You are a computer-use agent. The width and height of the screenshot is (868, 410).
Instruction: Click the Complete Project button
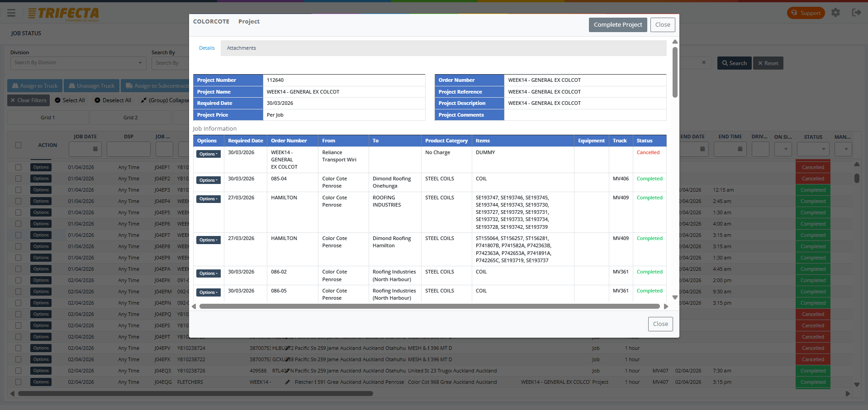click(618, 25)
